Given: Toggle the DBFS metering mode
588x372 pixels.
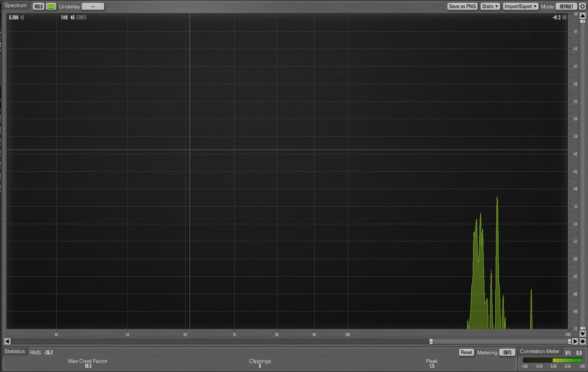Looking at the screenshot, I should [x=507, y=352].
